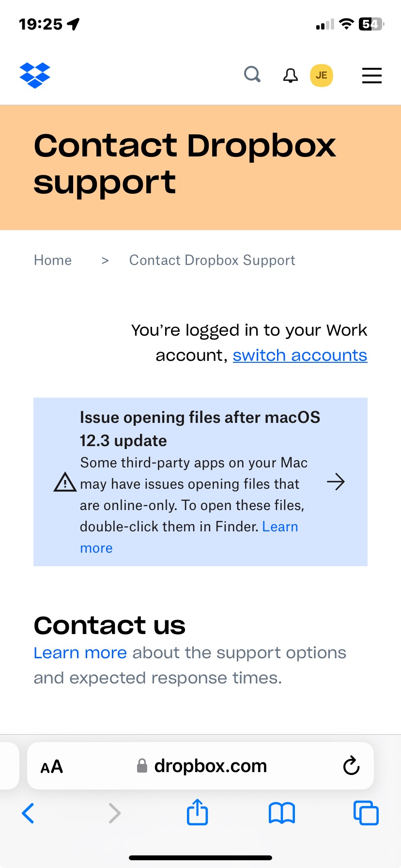Open the search icon
Screen dimensions: 401x868
click(x=252, y=75)
